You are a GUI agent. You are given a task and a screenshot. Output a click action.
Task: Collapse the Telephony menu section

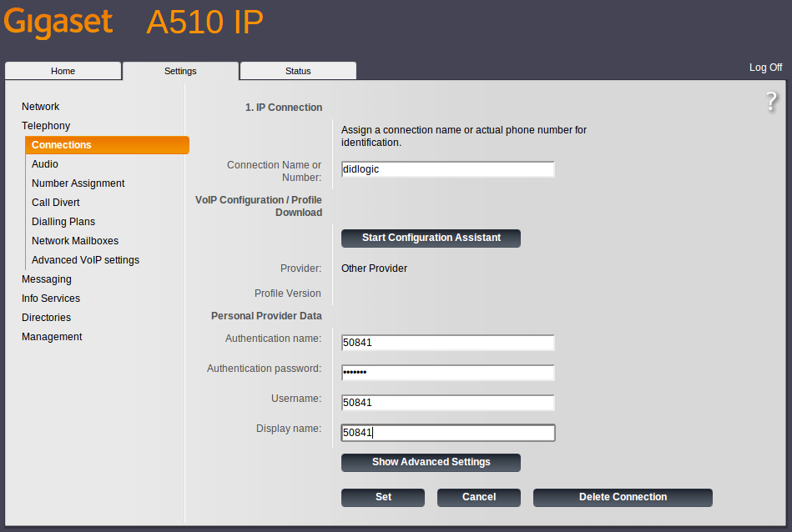46,126
